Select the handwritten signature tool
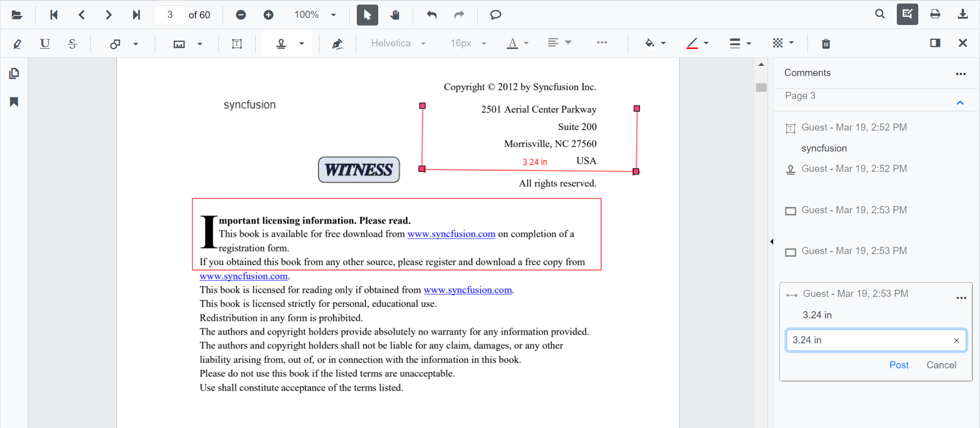Viewport: 980px width, 428px height. click(337, 44)
